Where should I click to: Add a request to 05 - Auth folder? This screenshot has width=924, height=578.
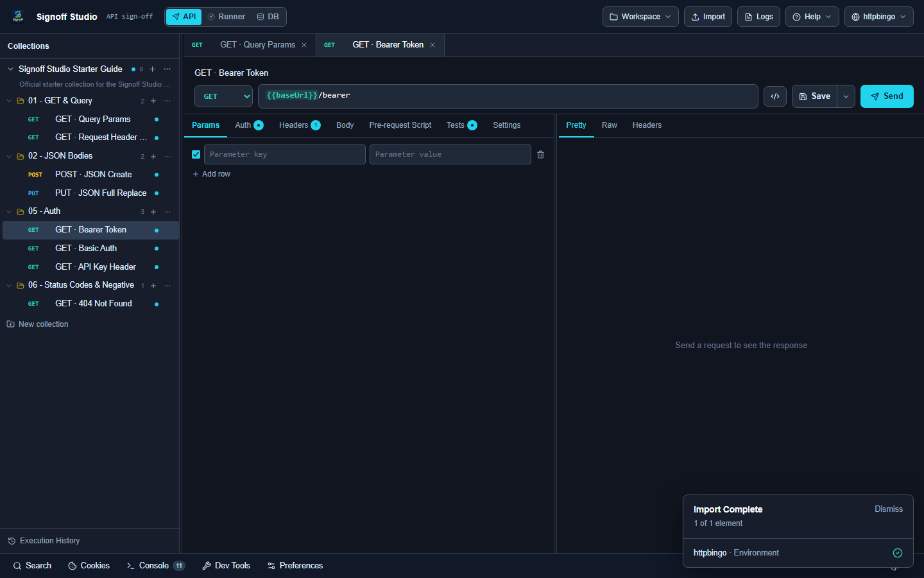point(153,211)
